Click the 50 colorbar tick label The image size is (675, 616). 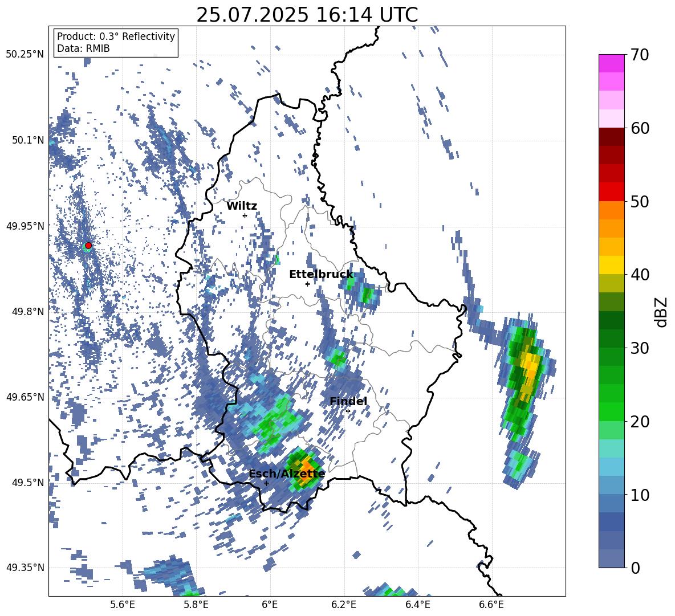coord(639,201)
